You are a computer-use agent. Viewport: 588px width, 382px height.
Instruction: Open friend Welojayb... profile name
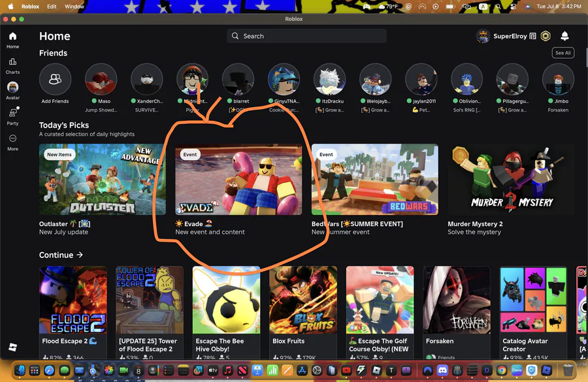[378, 101]
